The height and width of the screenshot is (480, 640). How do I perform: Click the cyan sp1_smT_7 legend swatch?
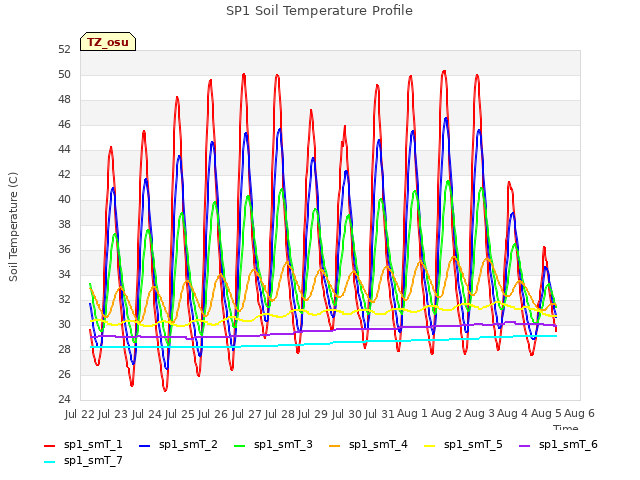coord(49,462)
